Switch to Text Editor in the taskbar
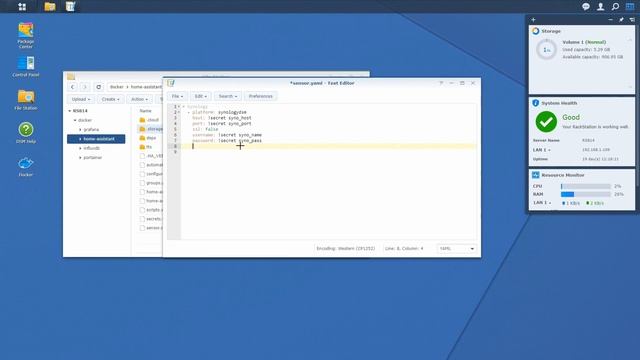Viewport: 640px width, 360px height. point(70,7)
